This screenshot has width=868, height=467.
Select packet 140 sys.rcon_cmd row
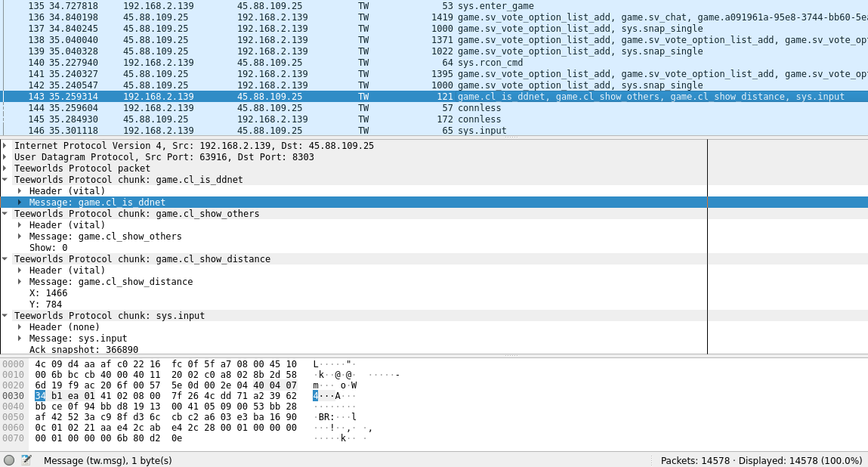[434, 63]
